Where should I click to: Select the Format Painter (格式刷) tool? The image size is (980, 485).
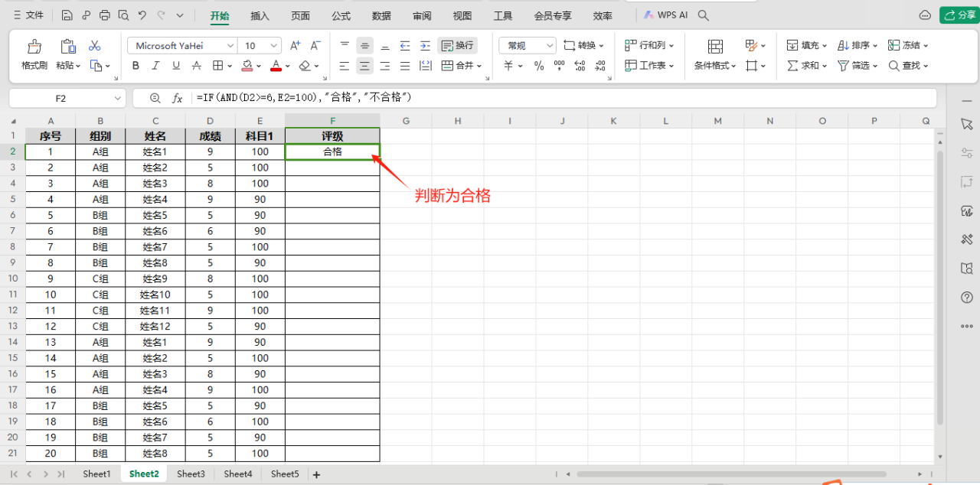click(x=34, y=55)
